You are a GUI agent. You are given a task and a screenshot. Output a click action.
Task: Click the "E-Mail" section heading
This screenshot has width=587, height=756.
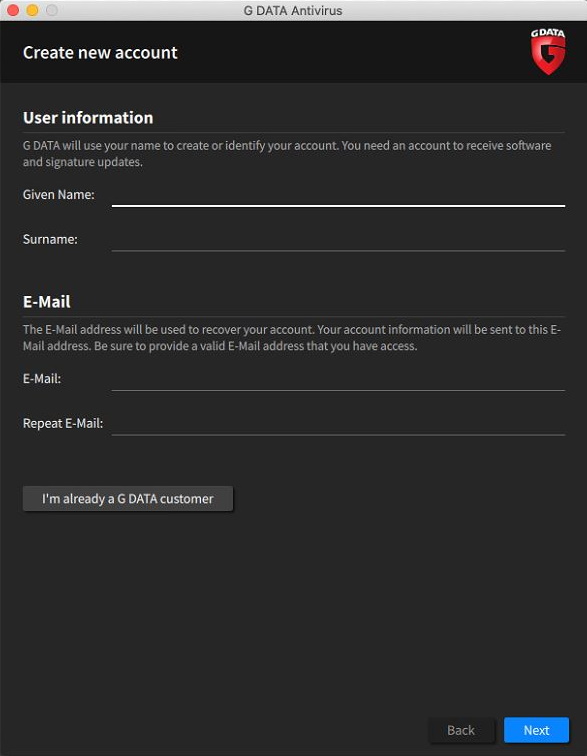(47, 302)
